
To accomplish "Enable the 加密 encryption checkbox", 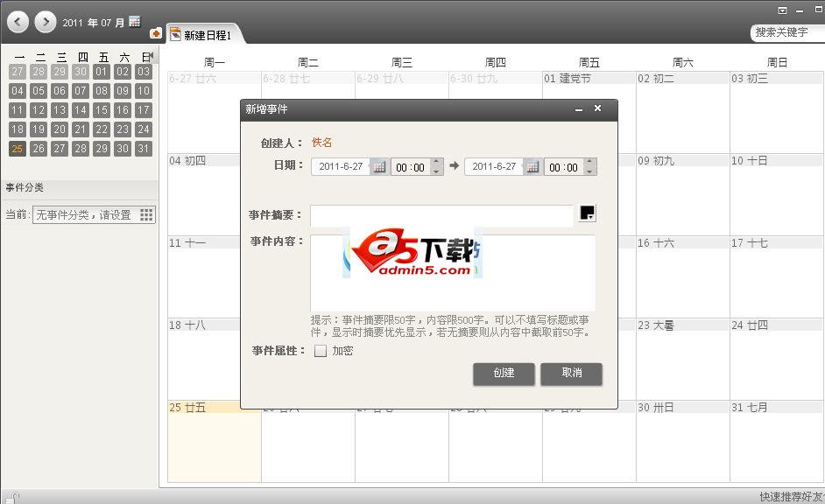I will coord(321,351).
